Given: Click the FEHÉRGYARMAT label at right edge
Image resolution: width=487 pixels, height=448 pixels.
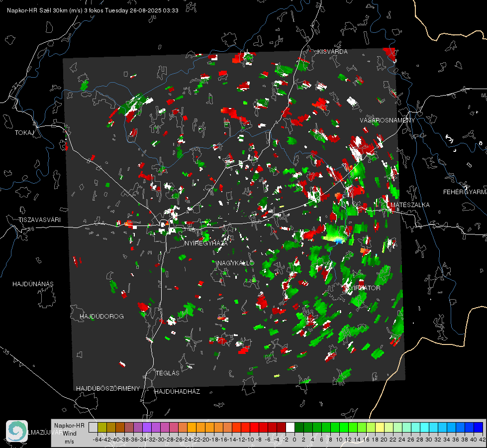Looking at the screenshot, I should 465,192.
